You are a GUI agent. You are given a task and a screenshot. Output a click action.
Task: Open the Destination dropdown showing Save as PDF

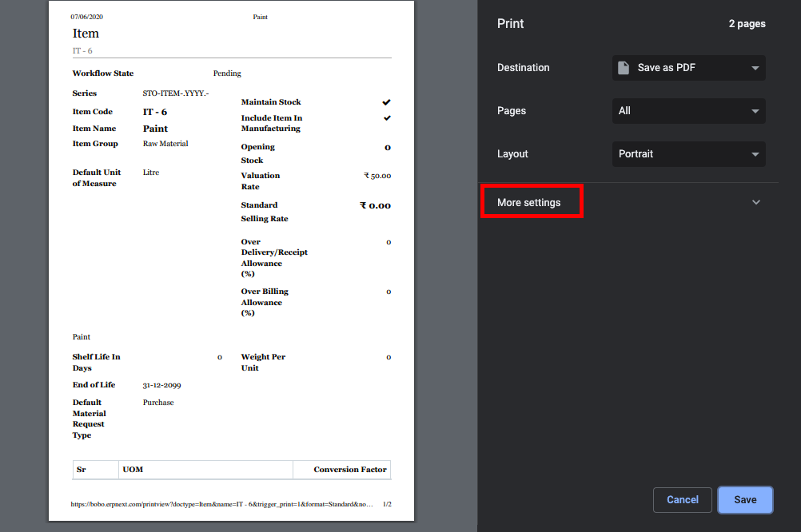click(x=688, y=68)
